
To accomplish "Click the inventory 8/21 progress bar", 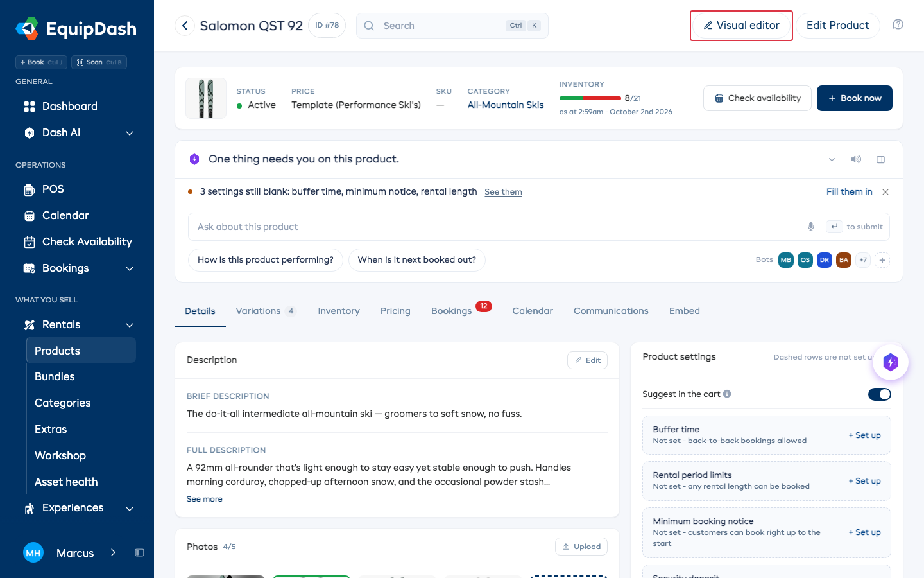I will (590, 98).
